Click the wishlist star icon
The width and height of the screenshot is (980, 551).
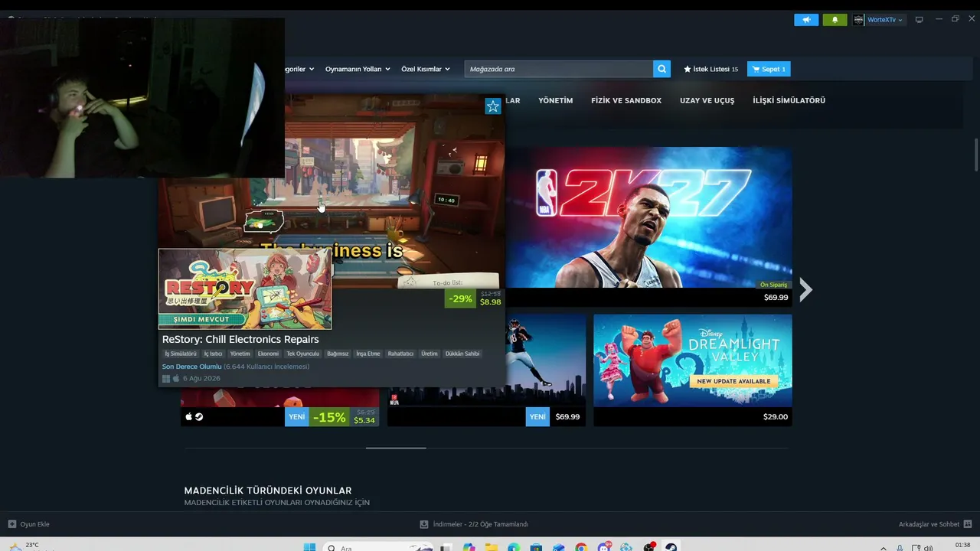click(688, 69)
